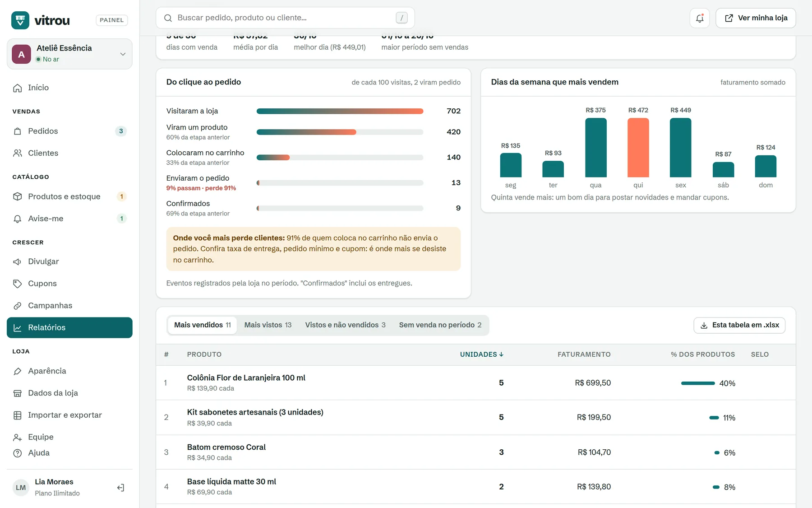Click the Pedidos count badge 3

(121, 131)
